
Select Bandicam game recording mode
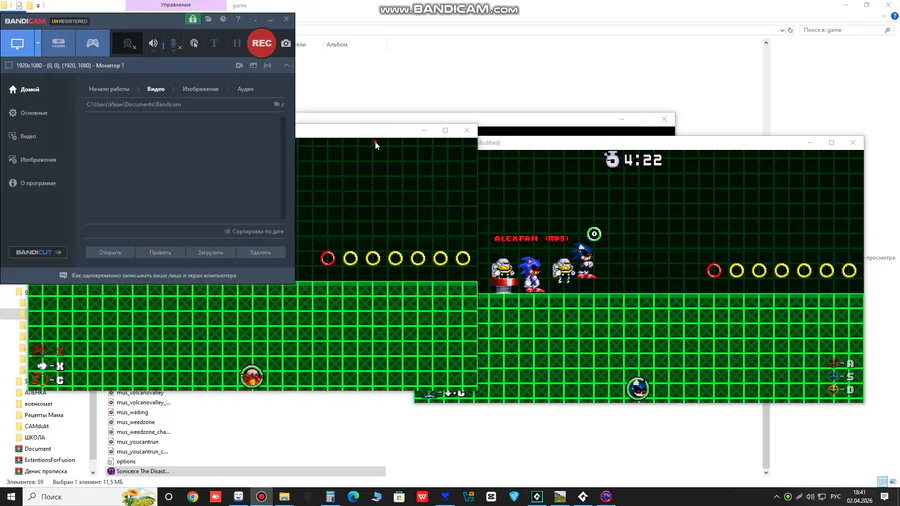[x=92, y=44]
